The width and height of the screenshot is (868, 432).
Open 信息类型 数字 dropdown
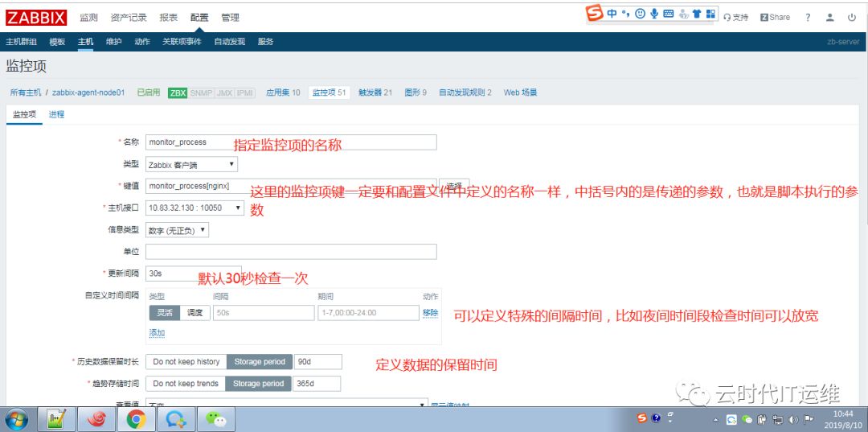[x=177, y=230]
